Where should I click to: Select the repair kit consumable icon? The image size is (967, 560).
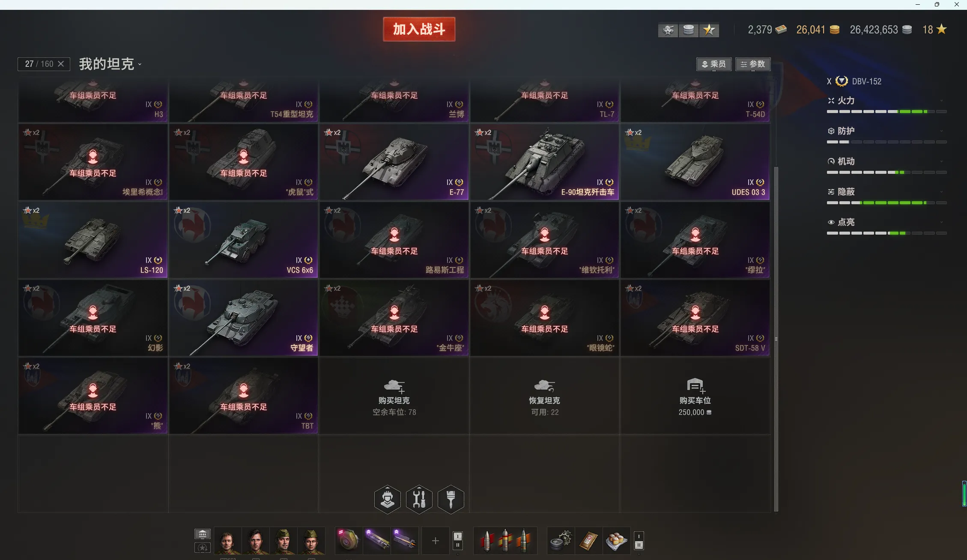(561, 541)
